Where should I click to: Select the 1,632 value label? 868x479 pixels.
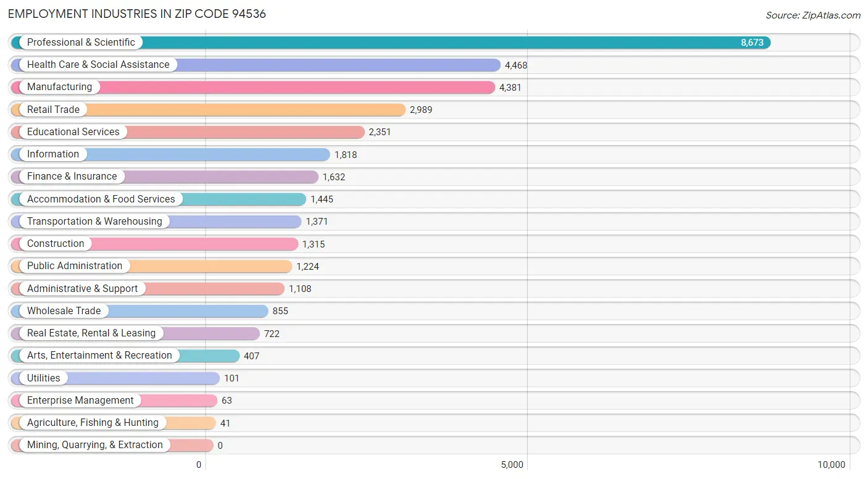click(334, 177)
